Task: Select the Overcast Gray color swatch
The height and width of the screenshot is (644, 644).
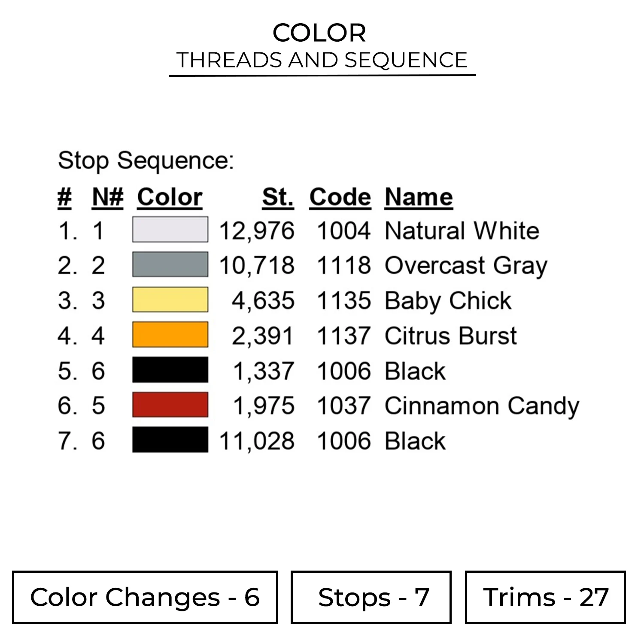Action: (x=170, y=264)
